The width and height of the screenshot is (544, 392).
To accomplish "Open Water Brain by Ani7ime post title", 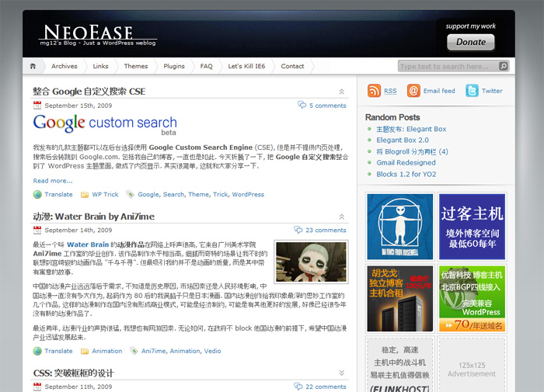I will (x=94, y=217).
